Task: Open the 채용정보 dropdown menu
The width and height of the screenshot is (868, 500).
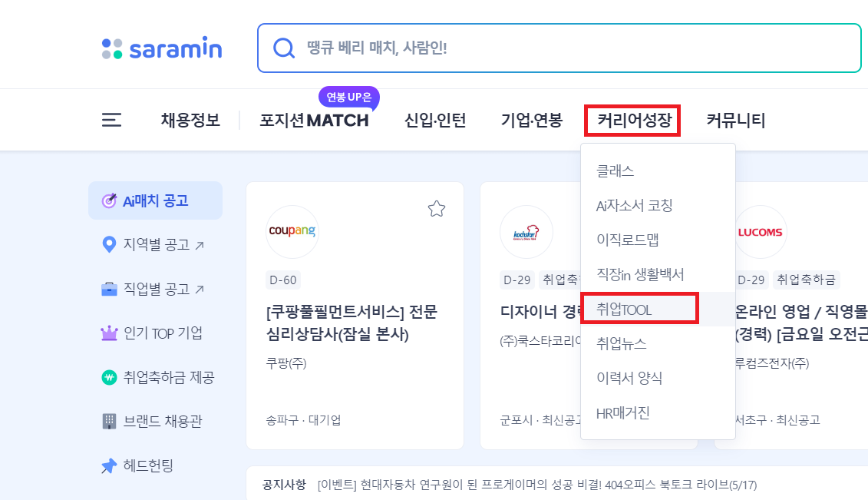Action: [x=190, y=119]
